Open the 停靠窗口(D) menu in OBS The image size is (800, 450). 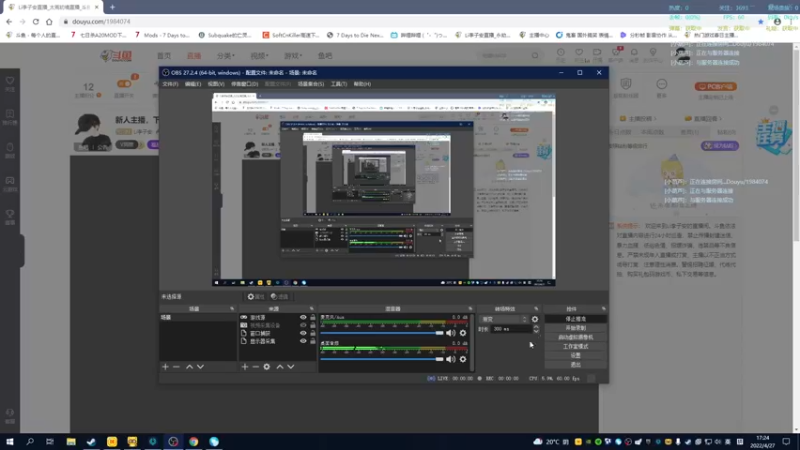244,84
